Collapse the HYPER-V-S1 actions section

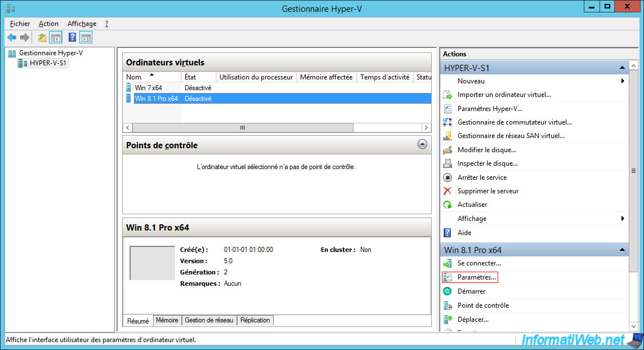(x=622, y=68)
